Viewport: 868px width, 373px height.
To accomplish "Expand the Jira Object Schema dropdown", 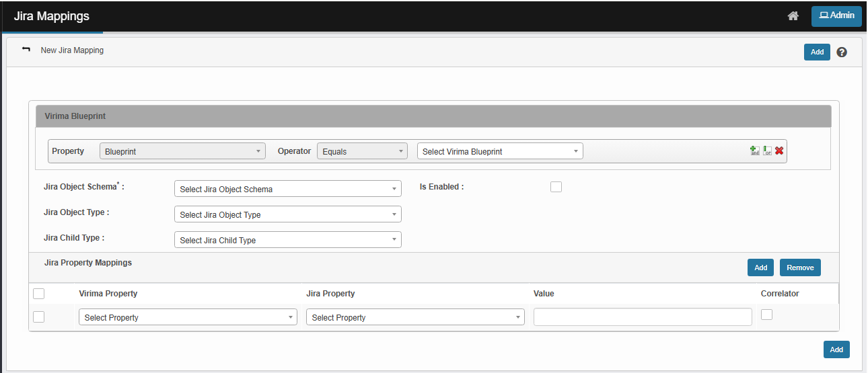I will (287, 189).
